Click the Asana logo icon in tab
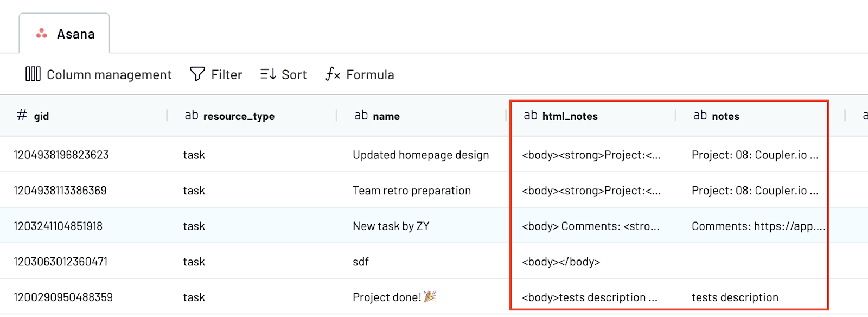This screenshot has height=317, width=868. pos(42,34)
